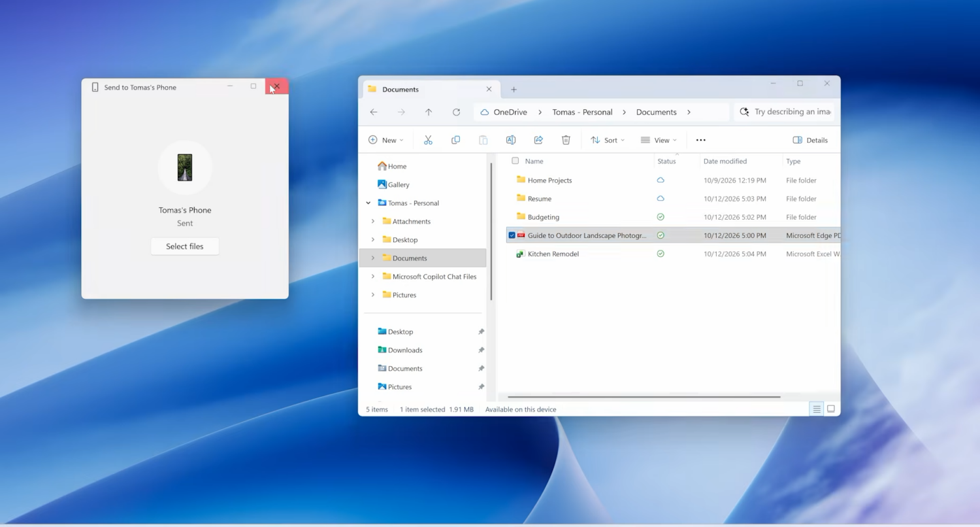Viewport: 980px width, 527px height.
Task: Click the OneDrive breadcrumb text
Action: (x=510, y=112)
